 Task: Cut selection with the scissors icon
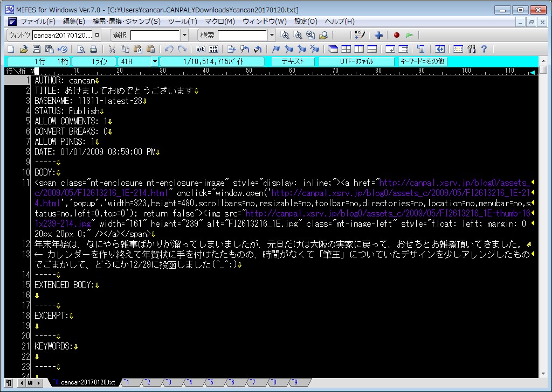[112, 49]
